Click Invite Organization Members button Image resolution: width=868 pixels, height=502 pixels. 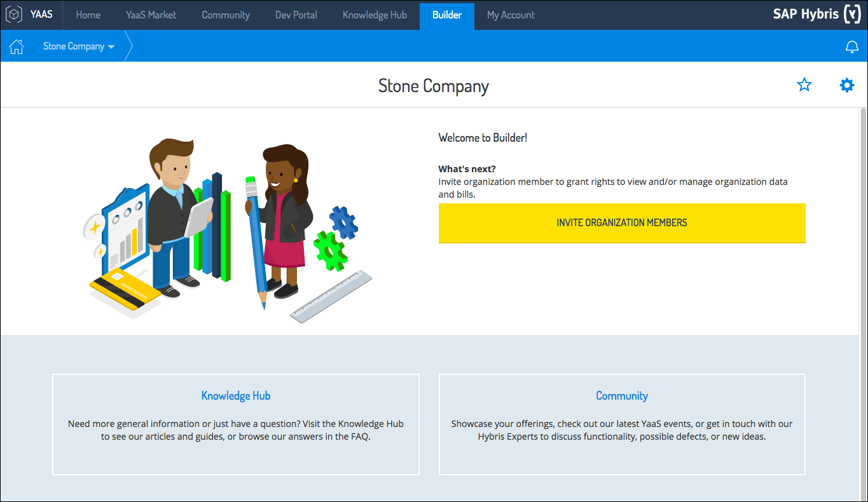(622, 223)
